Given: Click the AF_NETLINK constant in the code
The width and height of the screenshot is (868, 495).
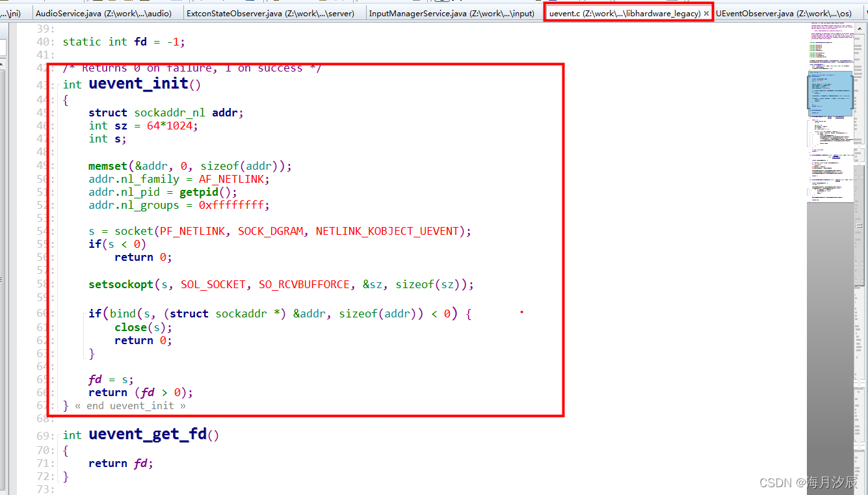Looking at the screenshot, I should pos(231,178).
